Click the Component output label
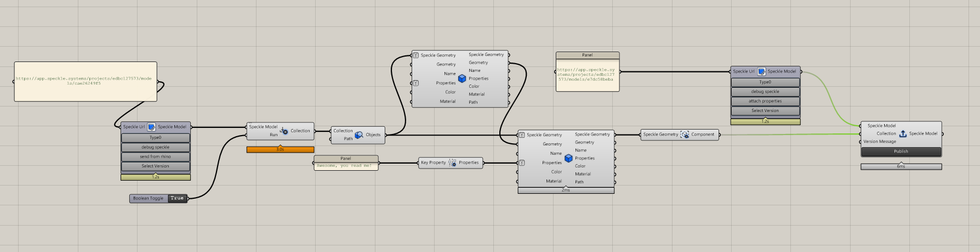Viewport: 980px width, 252px height. pyautogui.click(x=703, y=135)
